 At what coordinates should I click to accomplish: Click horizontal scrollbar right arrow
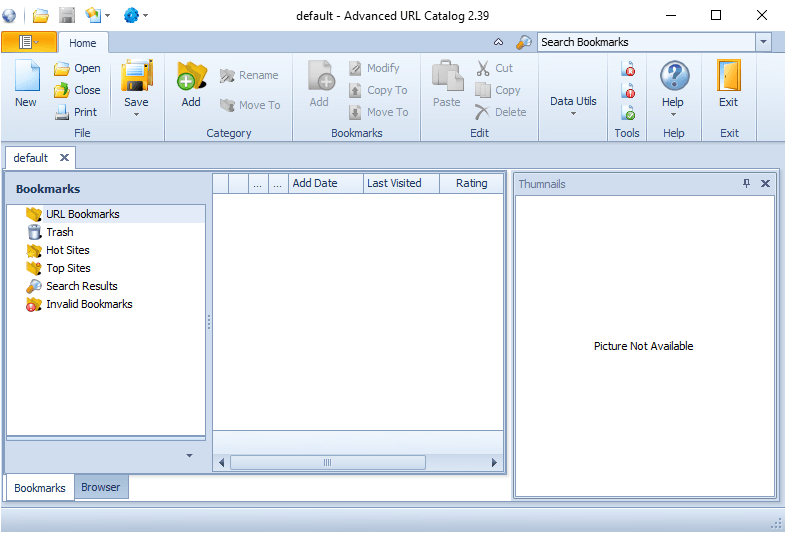494,463
